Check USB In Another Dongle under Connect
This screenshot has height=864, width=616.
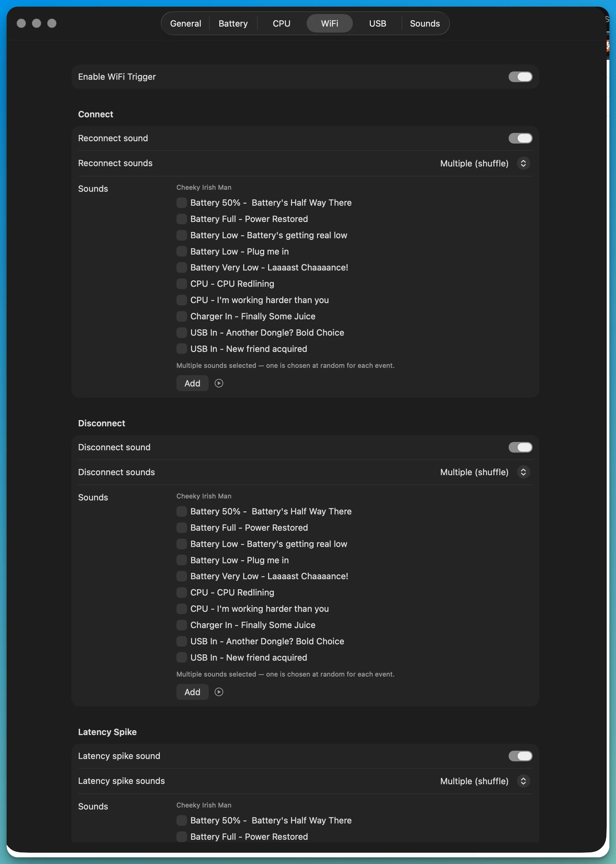[x=182, y=333]
